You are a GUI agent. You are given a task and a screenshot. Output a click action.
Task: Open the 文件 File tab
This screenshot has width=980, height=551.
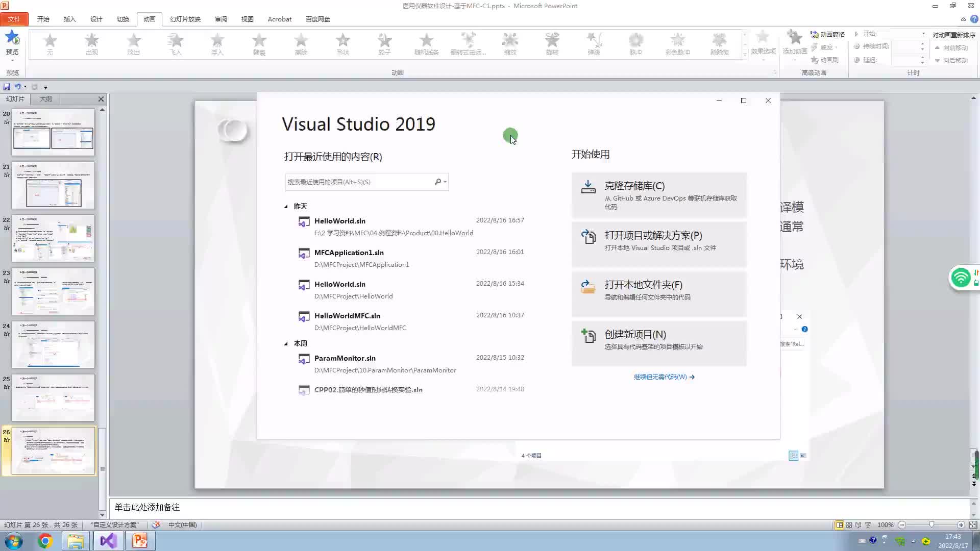click(14, 19)
